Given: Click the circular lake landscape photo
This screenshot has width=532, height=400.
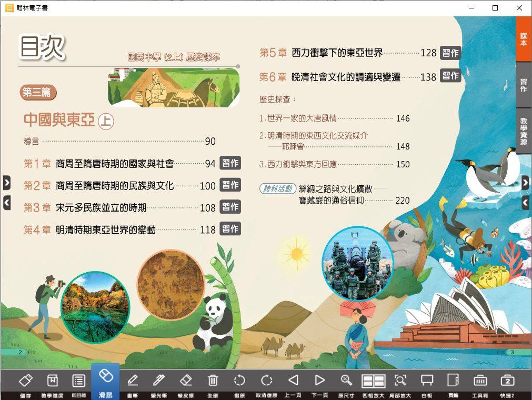Looking at the screenshot, I should [x=95, y=307].
